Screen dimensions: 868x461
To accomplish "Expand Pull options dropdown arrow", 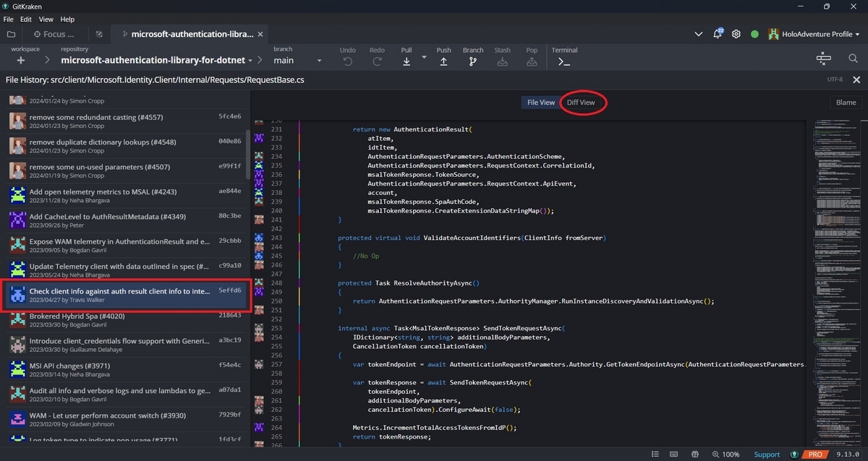I will pyautogui.click(x=424, y=57).
